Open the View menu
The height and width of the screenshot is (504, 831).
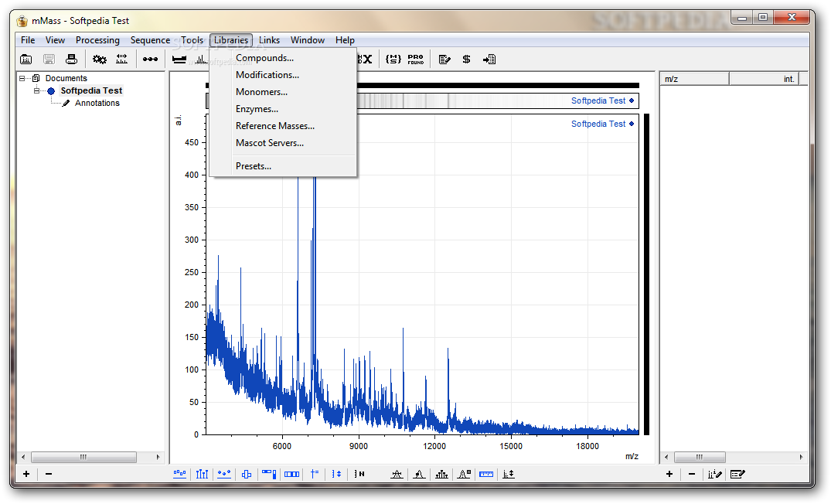pos(55,40)
